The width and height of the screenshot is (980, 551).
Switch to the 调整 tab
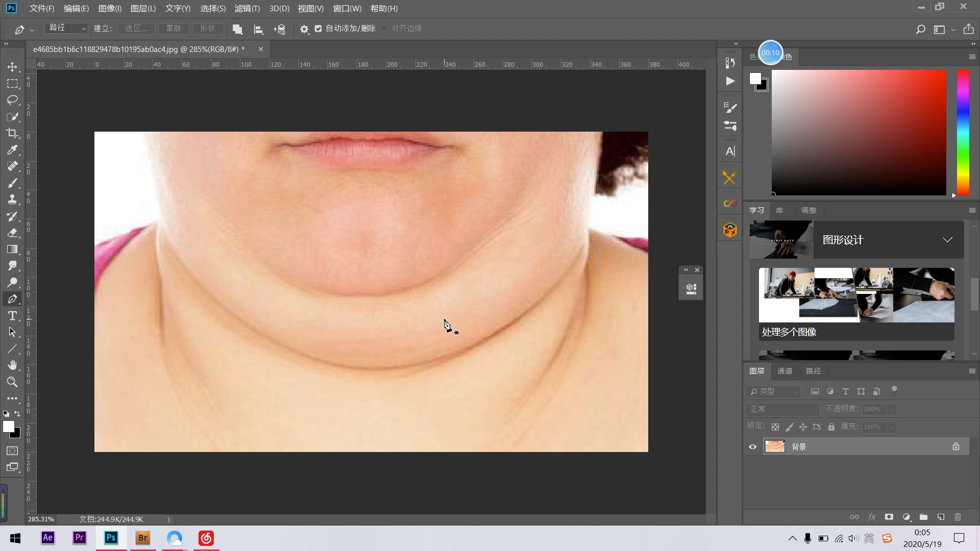tap(809, 210)
